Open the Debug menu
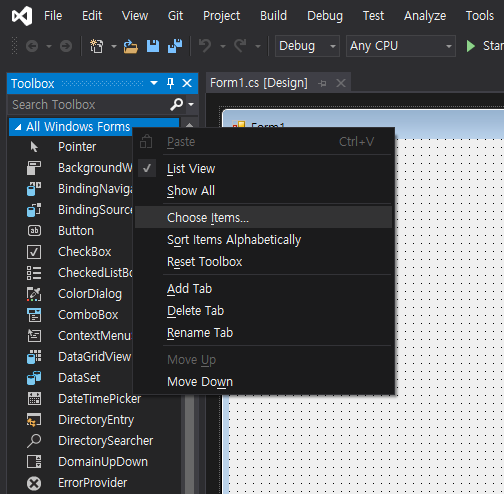Viewport: 504px width, 494px height. 325,16
